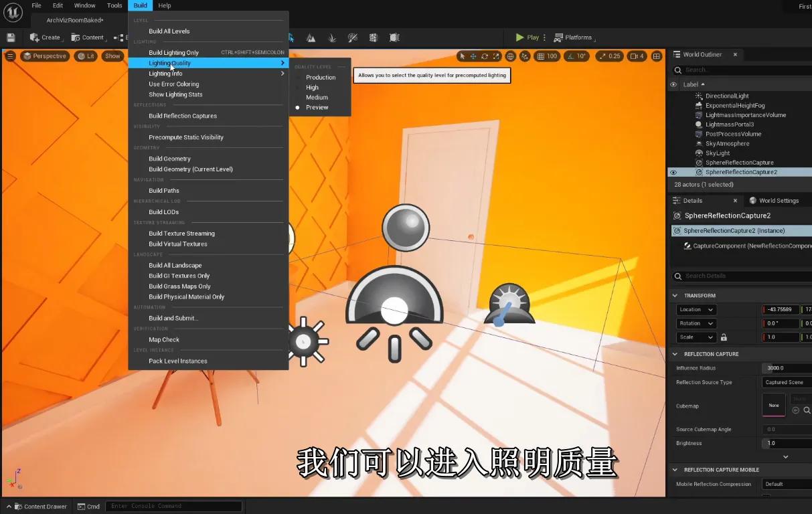812x514 pixels.
Task: Click the Influence Radius value slider
Action: 787,368
